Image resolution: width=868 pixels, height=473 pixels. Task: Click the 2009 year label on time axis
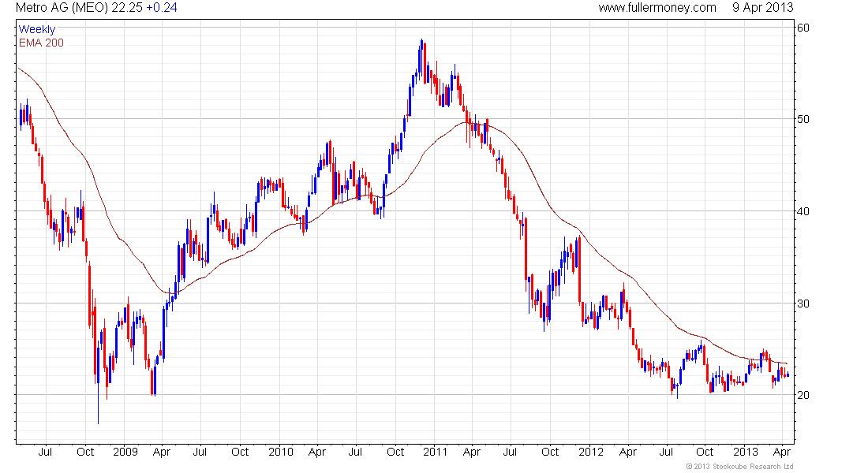[125, 452]
